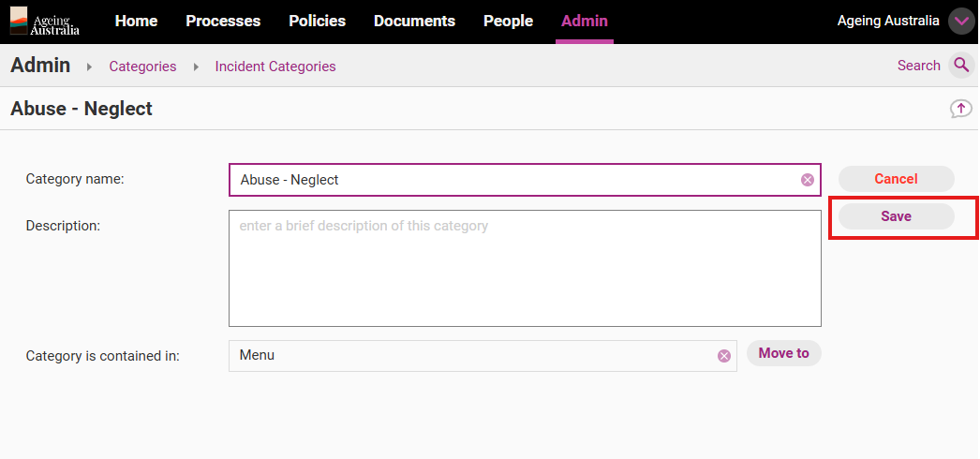Click the Search text link
980x459 pixels.
point(918,66)
